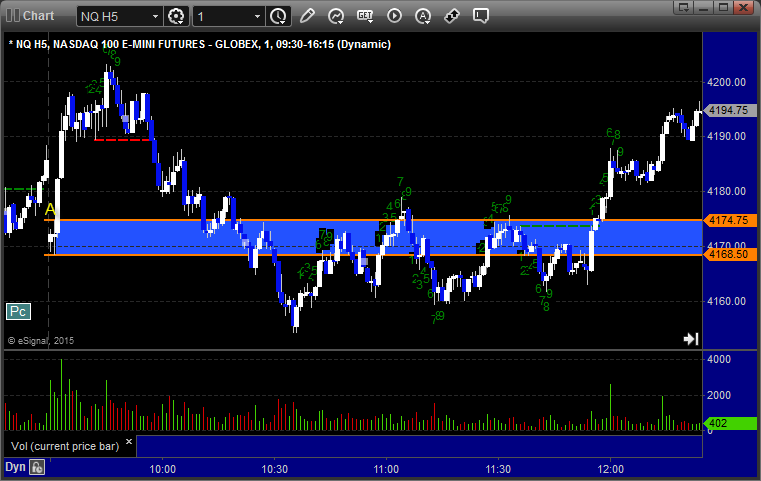The image size is (761, 481).
Task: Click the comment speech-bubble icon
Action: [x=481, y=16]
